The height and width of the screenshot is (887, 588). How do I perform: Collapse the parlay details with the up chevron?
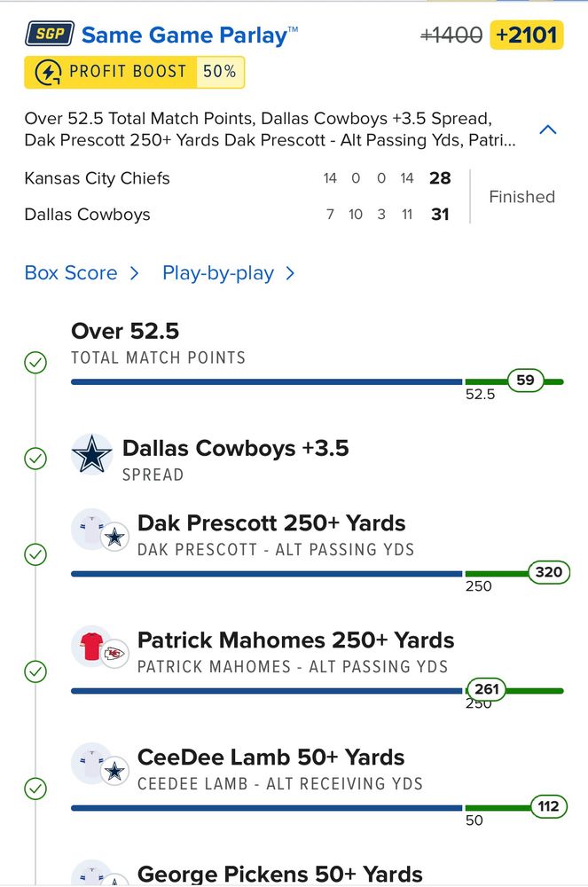click(x=548, y=130)
